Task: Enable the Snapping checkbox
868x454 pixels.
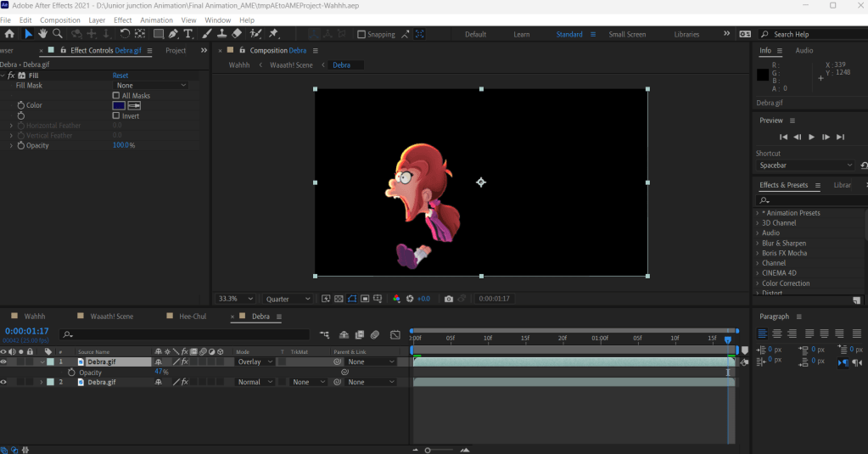Action: point(361,35)
